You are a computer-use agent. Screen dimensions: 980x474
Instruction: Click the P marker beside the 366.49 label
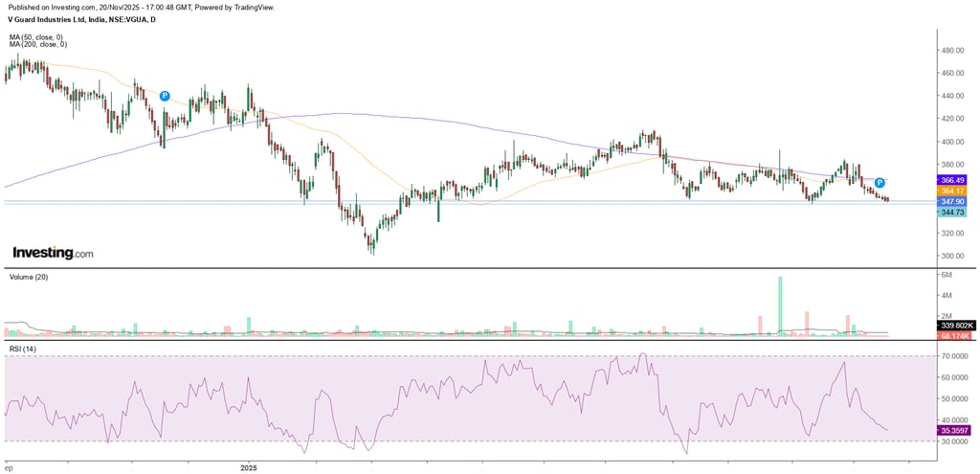pyautogui.click(x=880, y=183)
